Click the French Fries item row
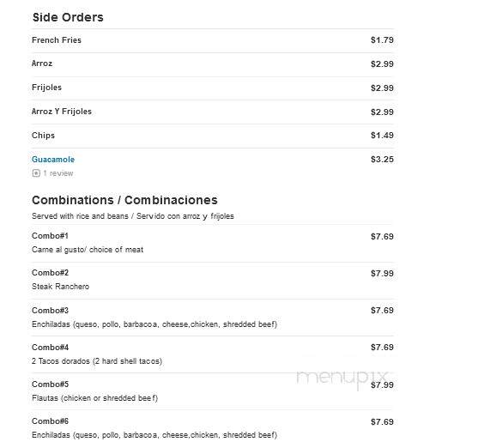 coord(213,40)
